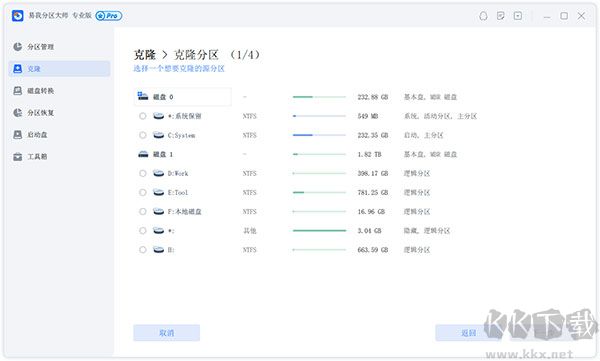Choose the E:Tool partition radio button
The width and height of the screenshot is (600, 361).
143,193
